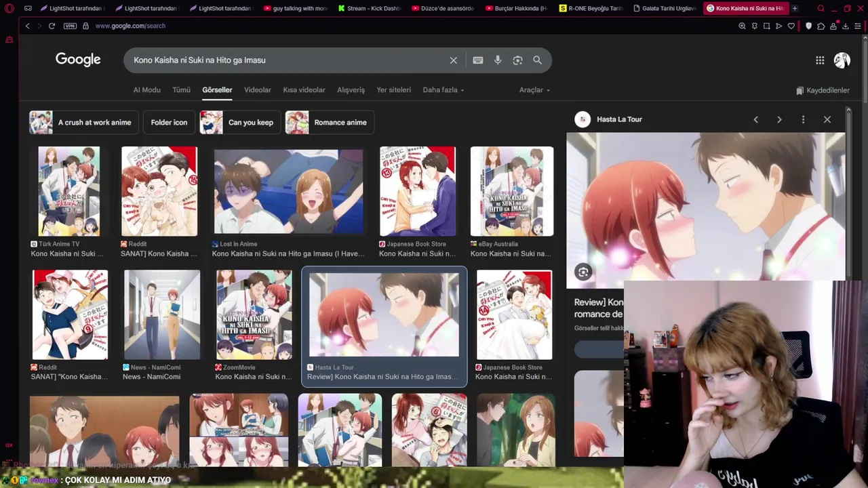Open the News - NamiComi image result

point(162,314)
